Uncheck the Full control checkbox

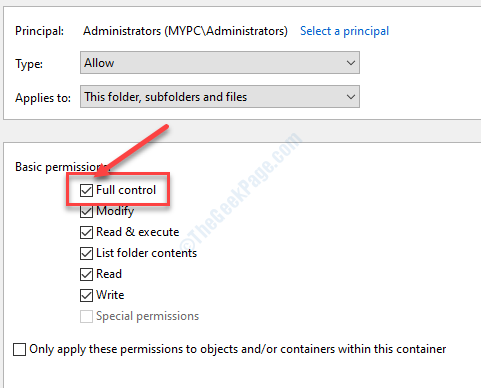point(86,191)
